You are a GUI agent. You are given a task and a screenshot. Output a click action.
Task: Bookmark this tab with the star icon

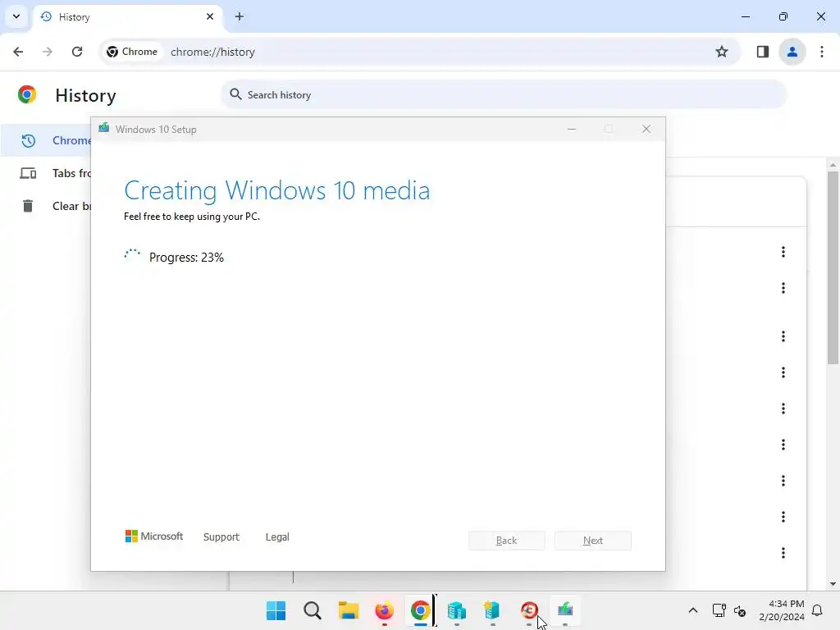tap(722, 52)
